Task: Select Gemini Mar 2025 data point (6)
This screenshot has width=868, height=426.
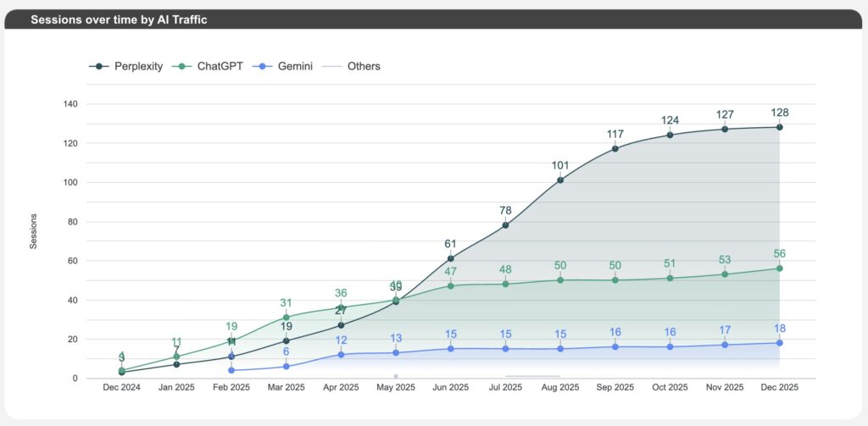Action: pos(287,366)
